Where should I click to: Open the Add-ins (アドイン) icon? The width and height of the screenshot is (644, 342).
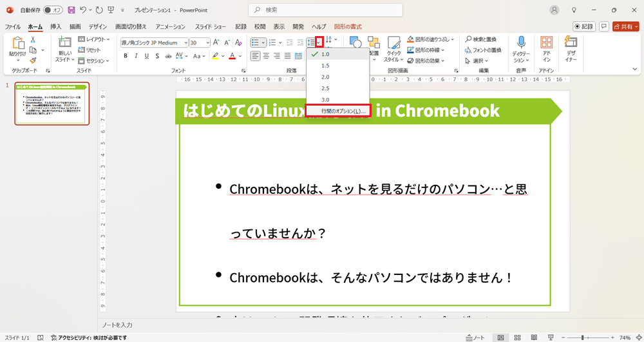click(x=547, y=43)
